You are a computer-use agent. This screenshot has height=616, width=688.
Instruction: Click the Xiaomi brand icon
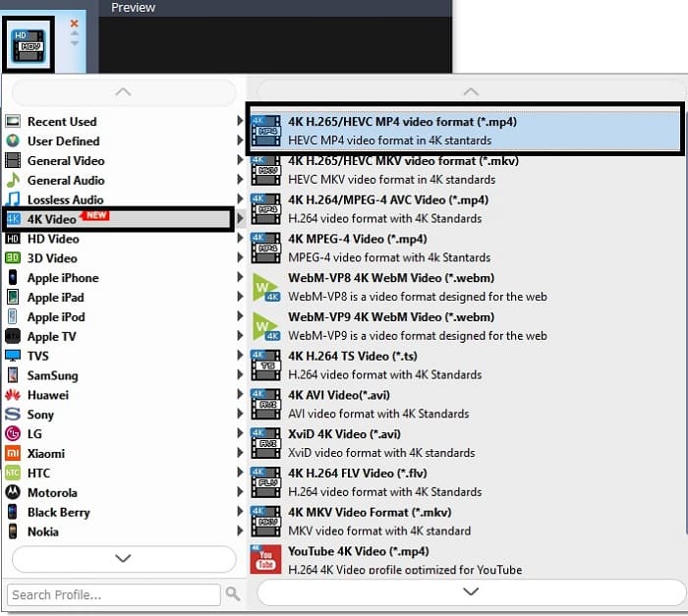coord(13,453)
